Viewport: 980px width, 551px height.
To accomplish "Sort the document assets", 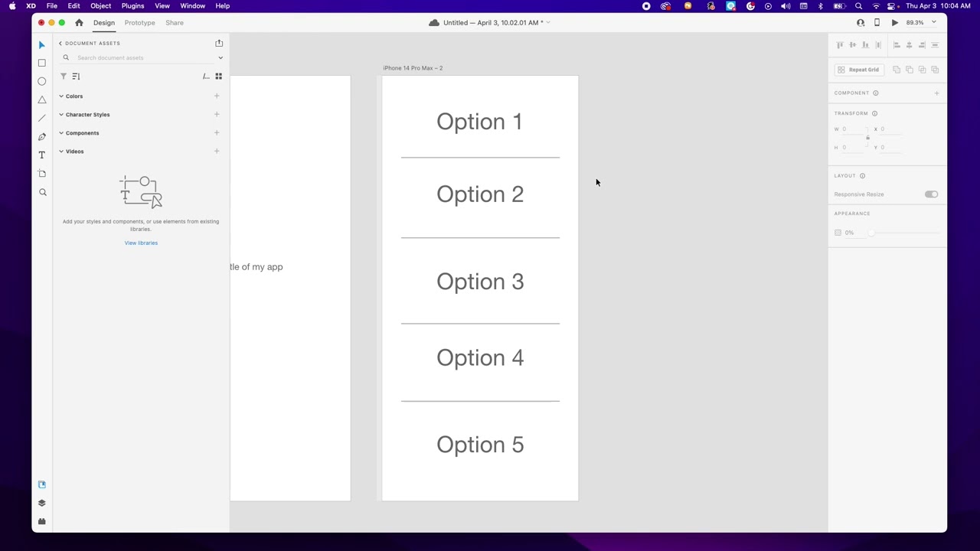I will 76,77.
